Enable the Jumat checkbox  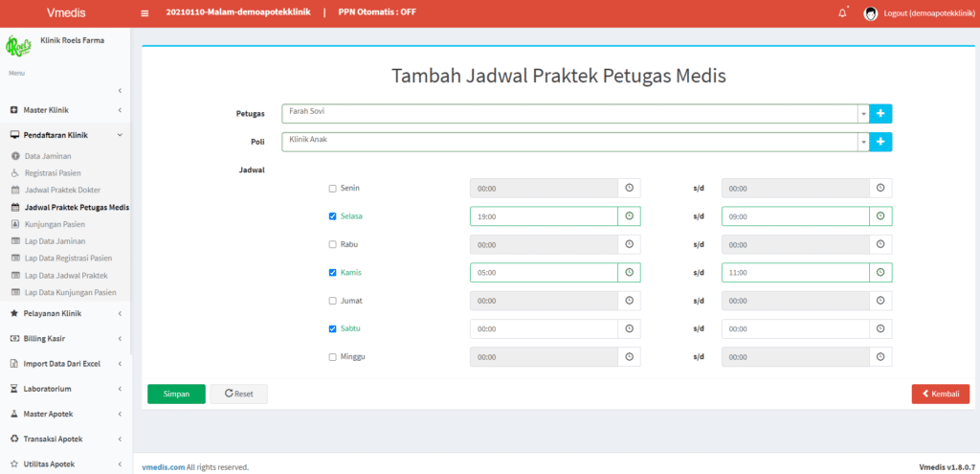332,301
